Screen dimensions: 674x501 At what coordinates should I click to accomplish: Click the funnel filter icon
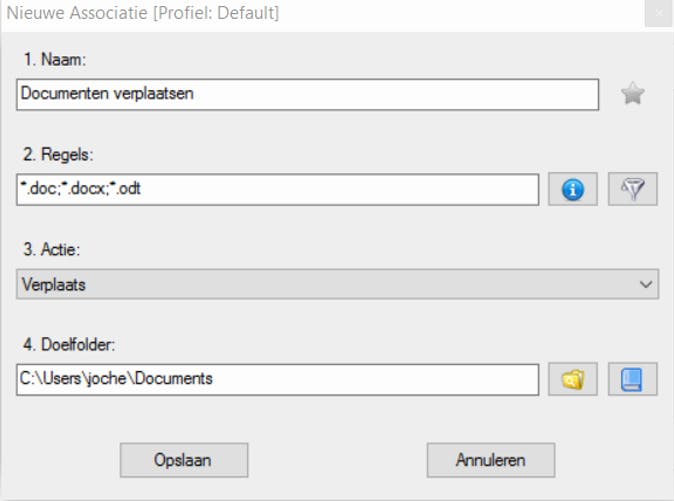tap(633, 189)
